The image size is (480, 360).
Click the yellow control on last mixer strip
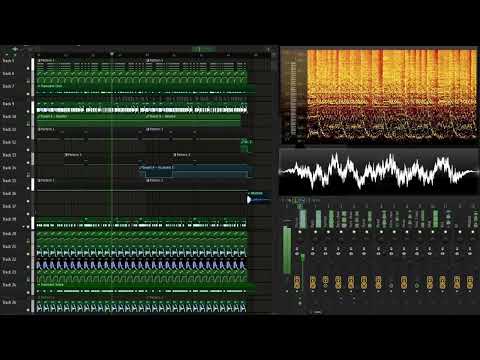point(469,282)
